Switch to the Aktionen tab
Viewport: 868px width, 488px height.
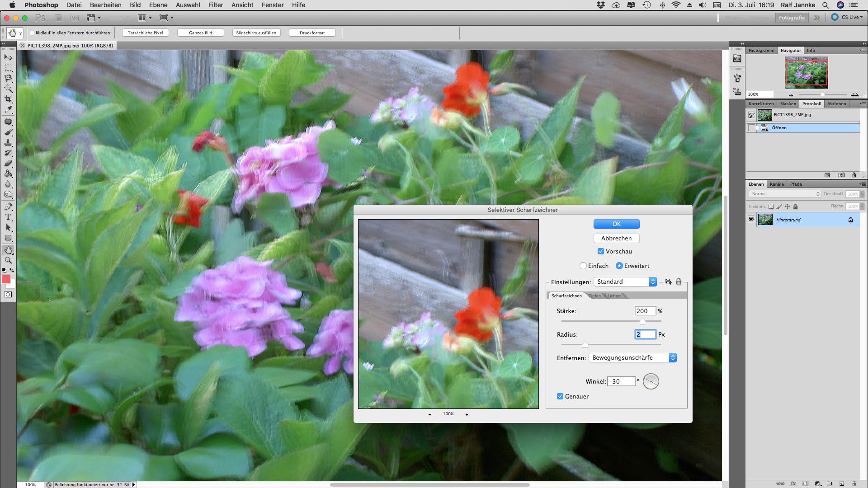pyautogui.click(x=836, y=104)
